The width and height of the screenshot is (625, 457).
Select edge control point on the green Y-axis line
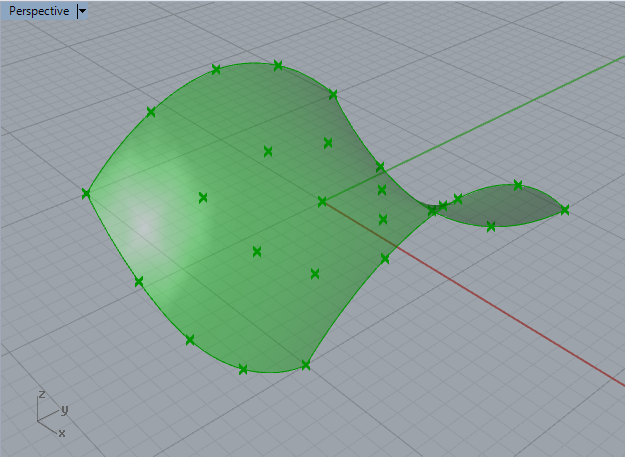pos(380,167)
